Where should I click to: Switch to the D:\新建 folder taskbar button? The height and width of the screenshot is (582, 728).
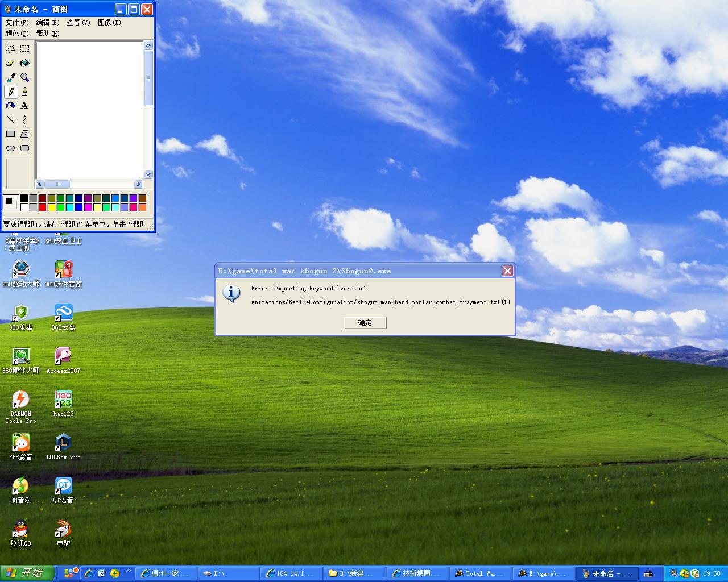click(354, 573)
